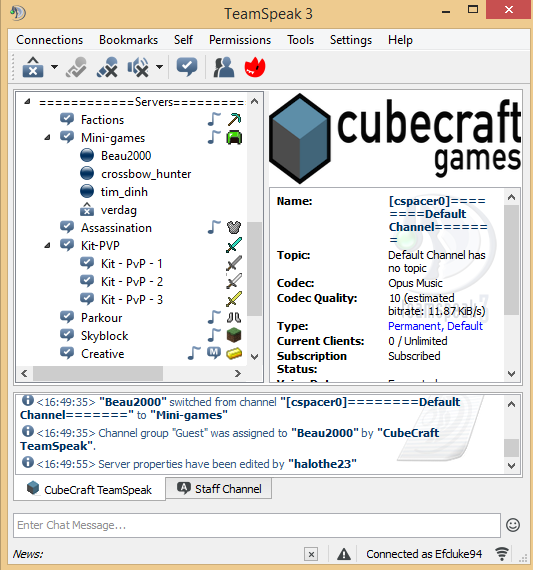Collapse the Kit-PVP channel tree
Viewport: 533px width, 570px height.
point(47,246)
